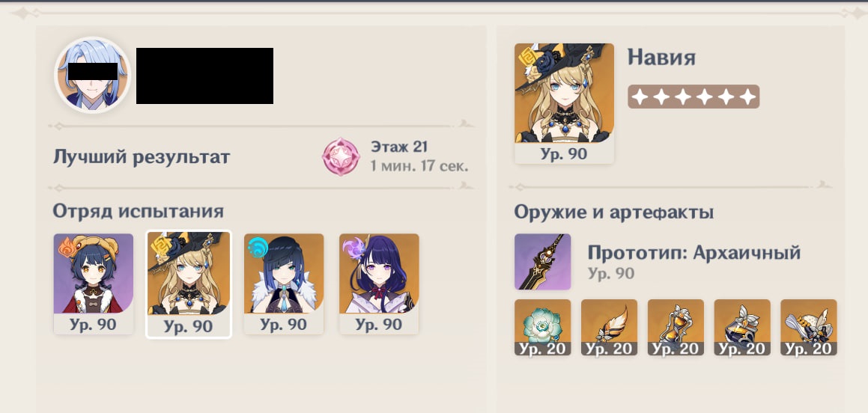Click the Оружие и артефакты section heading
This screenshot has height=413, width=868.
pos(614,212)
